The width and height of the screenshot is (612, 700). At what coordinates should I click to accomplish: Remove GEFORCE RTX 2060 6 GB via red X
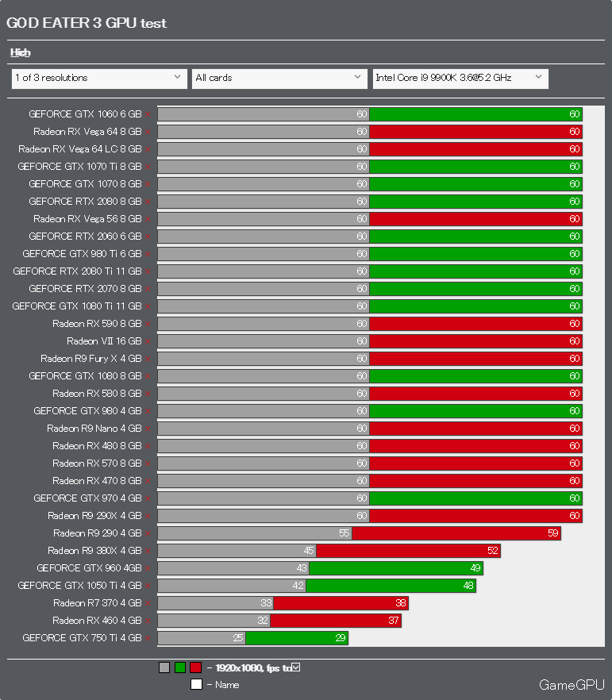coord(148,237)
